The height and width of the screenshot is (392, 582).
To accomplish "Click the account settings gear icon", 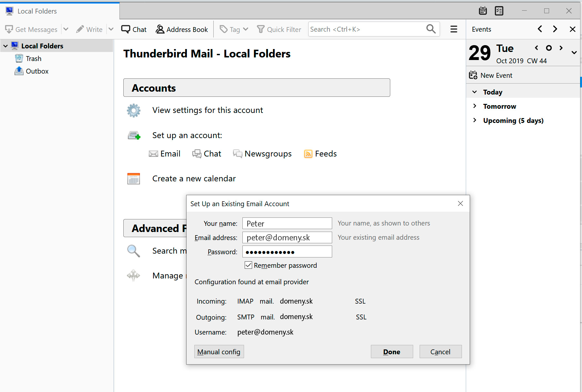I will (x=134, y=110).
